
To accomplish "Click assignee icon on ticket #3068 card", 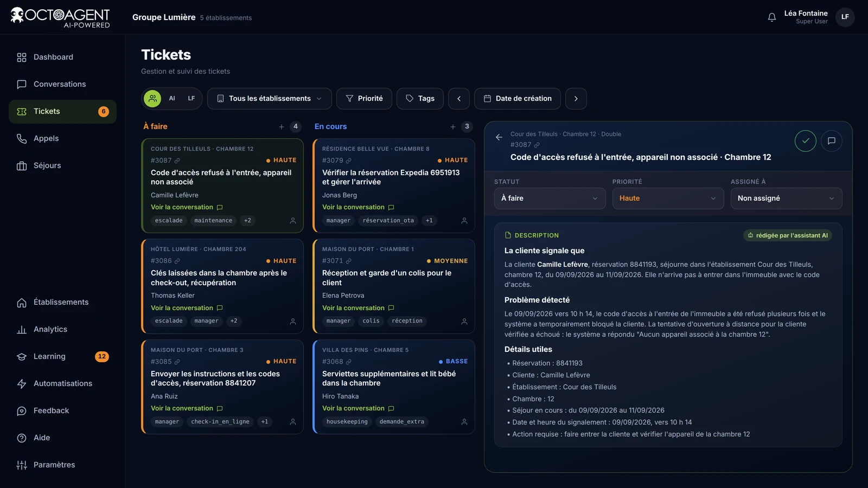I will click(x=464, y=422).
